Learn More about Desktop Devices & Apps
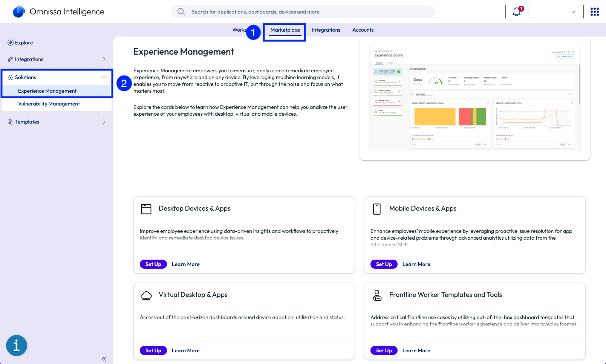Image resolution: width=606 pixels, height=364 pixels. point(186,264)
